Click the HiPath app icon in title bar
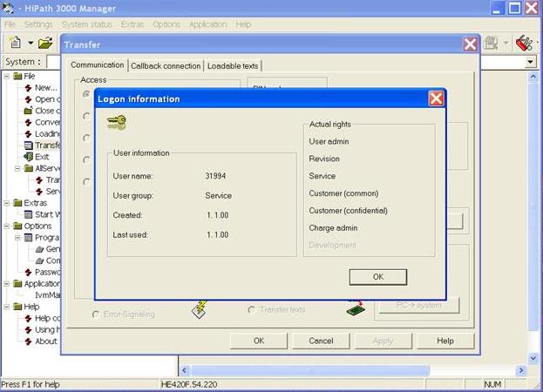The image size is (543, 392). 8,8
